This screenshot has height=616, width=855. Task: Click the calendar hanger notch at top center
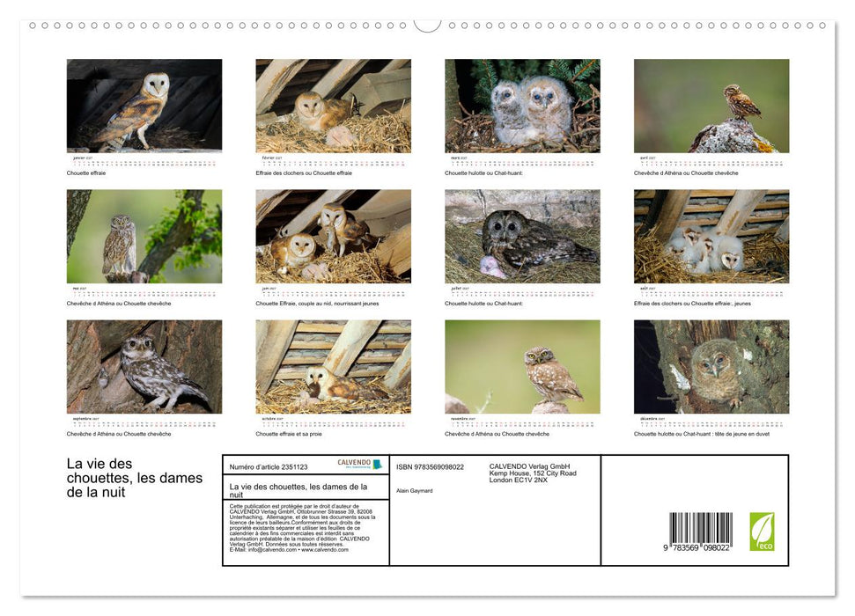click(x=428, y=26)
